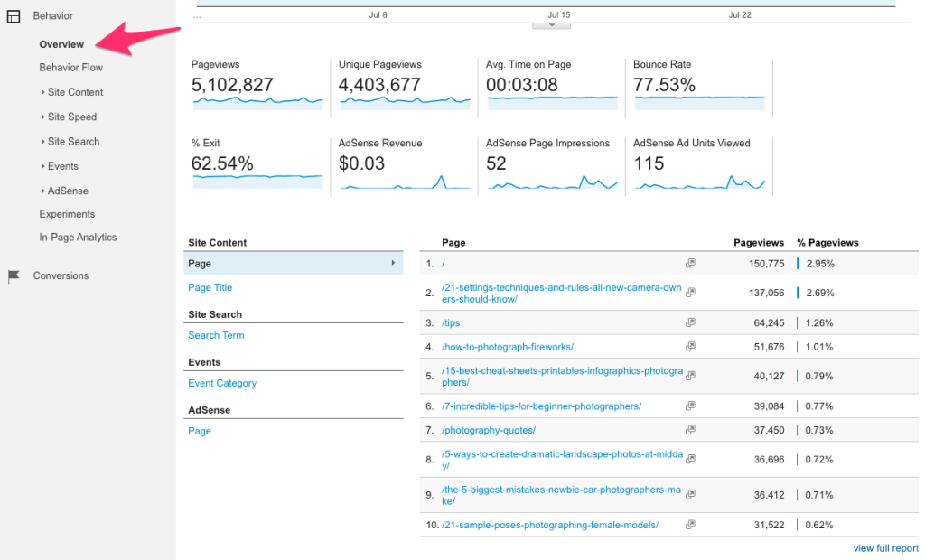
Task: Select the Bounce Rate metric card
Action: [698, 87]
